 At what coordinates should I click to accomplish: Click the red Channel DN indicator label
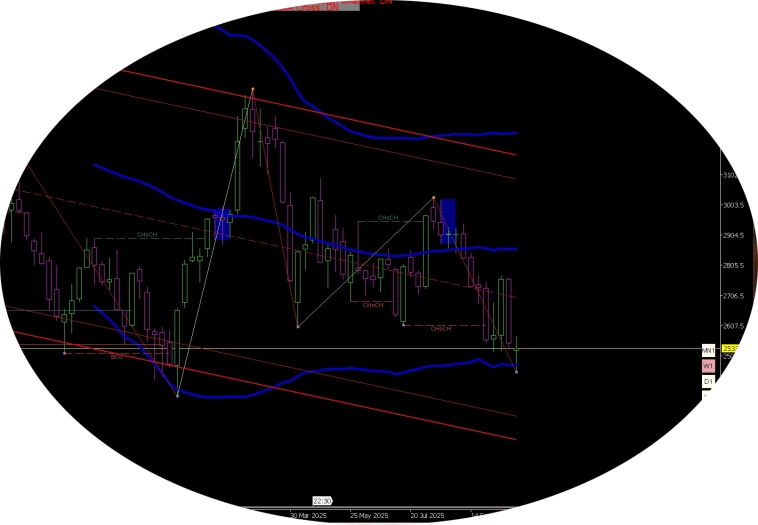366,3
